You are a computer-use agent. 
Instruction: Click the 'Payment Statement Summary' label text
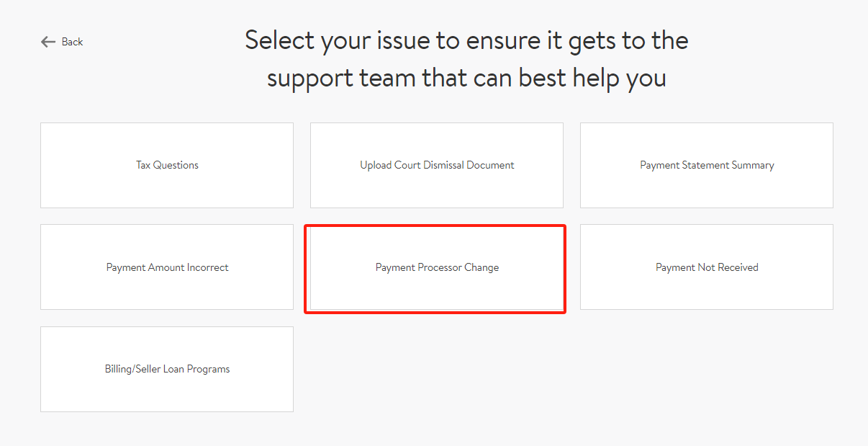pos(707,165)
